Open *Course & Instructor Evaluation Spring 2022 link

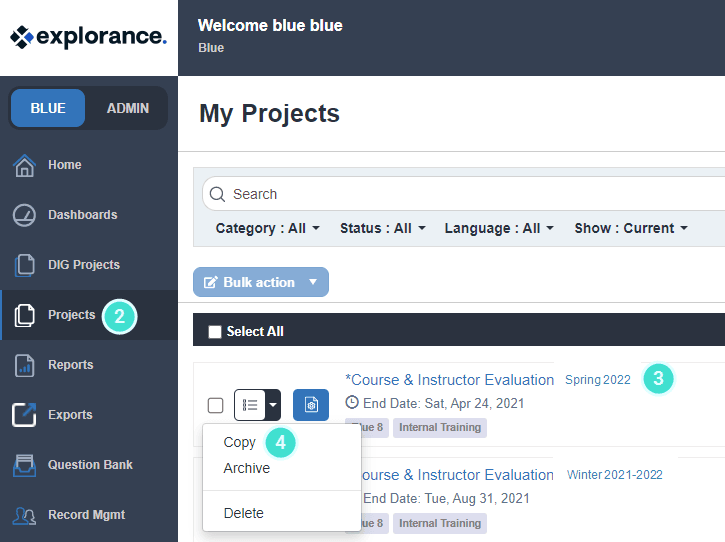click(x=449, y=380)
